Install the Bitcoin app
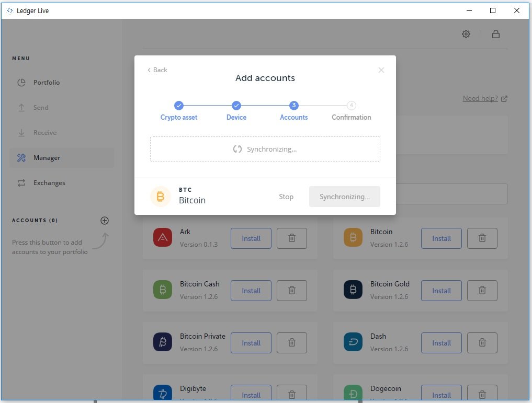The image size is (532, 403). pyautogui.click(x=442, y=238)
